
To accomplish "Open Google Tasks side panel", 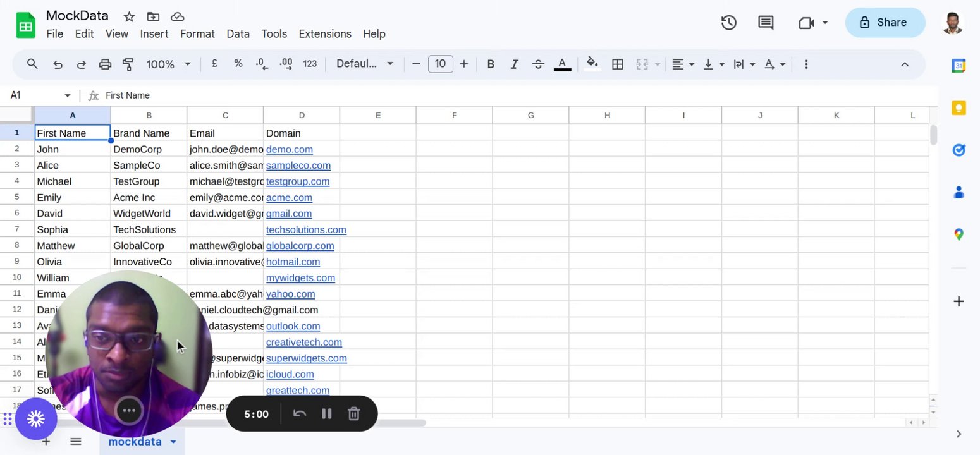I will coord(959,150).
